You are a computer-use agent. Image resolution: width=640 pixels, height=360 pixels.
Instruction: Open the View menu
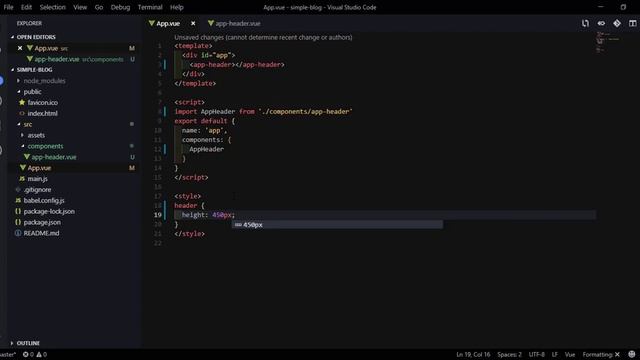point(80,7)
